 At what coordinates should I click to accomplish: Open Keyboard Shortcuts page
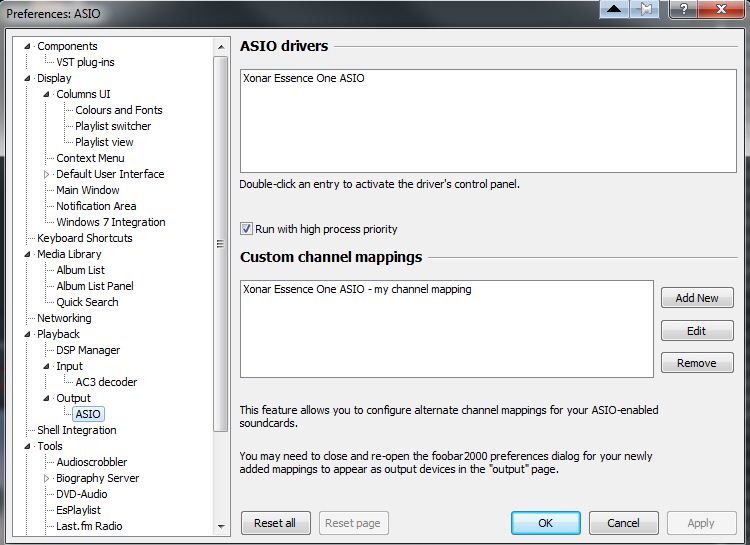(85, 238)
